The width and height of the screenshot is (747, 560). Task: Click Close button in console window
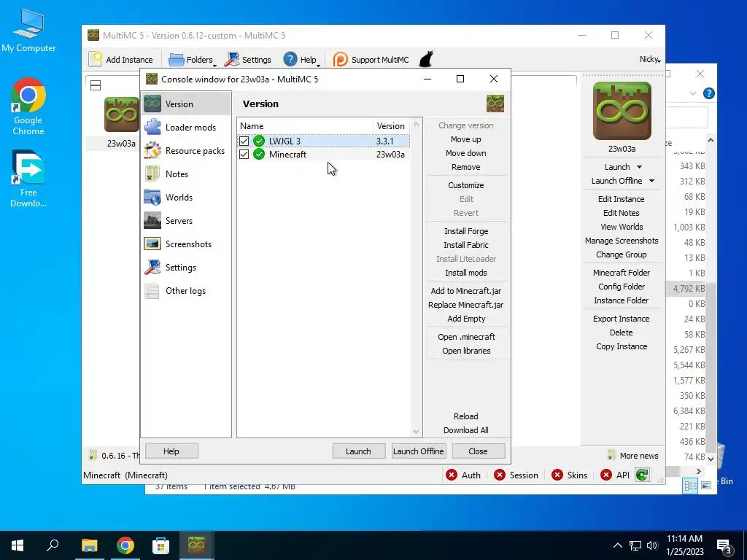tap(478, 451)
